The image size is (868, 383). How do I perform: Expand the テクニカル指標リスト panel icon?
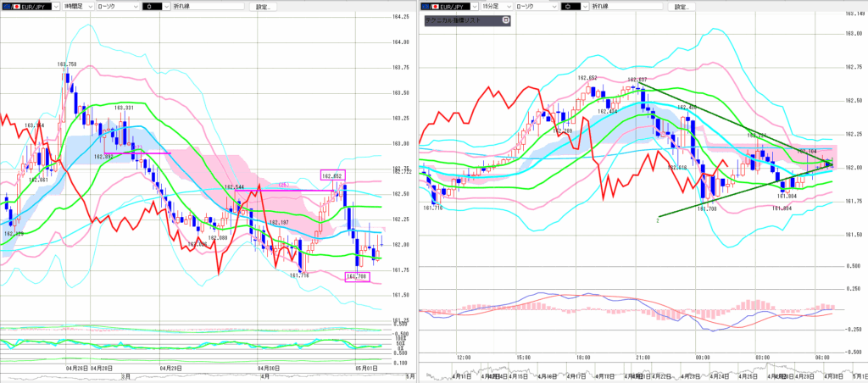pos(505,20)
